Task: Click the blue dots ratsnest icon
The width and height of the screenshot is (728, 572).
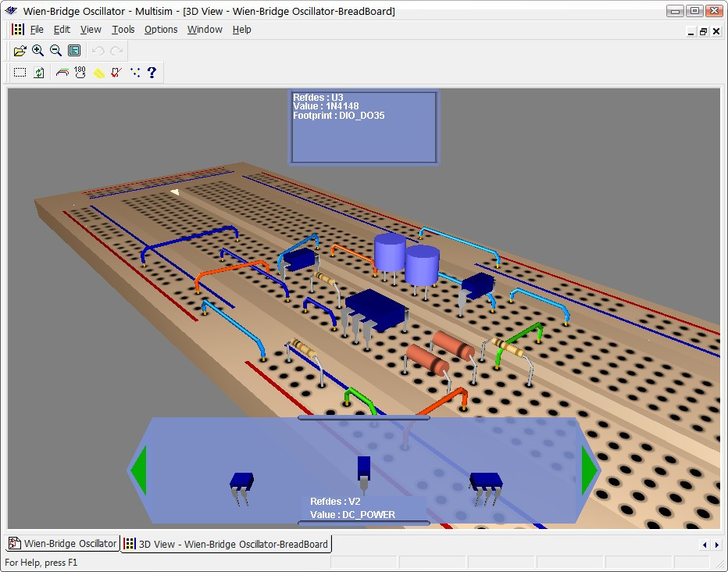Action: click(x=134, y=73)
